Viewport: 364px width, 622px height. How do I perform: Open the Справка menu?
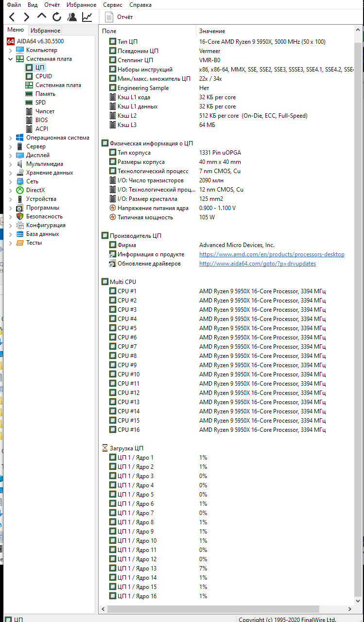140,5
